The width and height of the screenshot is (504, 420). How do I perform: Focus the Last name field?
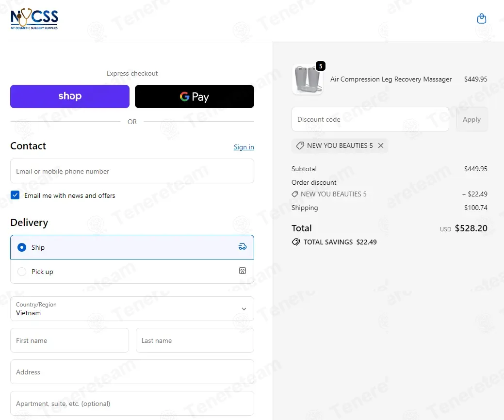pos(195,340)
